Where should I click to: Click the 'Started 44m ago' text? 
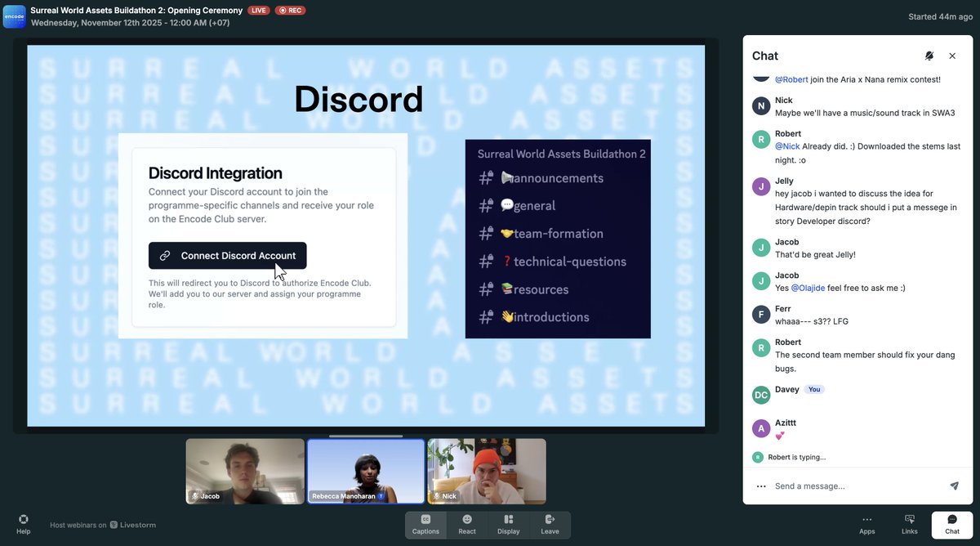point(941,16)
